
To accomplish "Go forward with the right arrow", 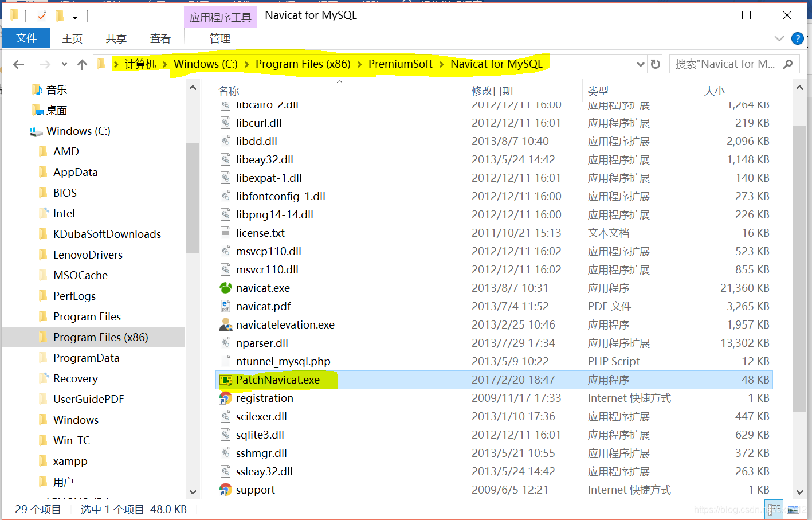I will (45, 64).
